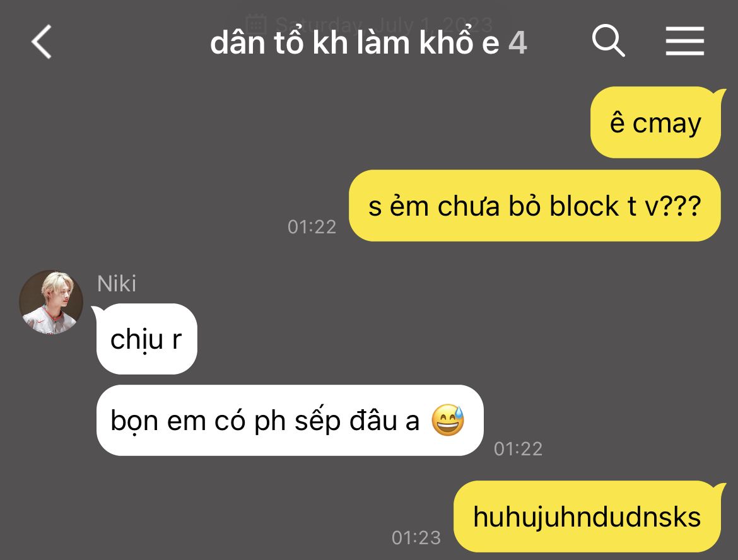Open the hamburger chat menu

[x=685, y=41]
